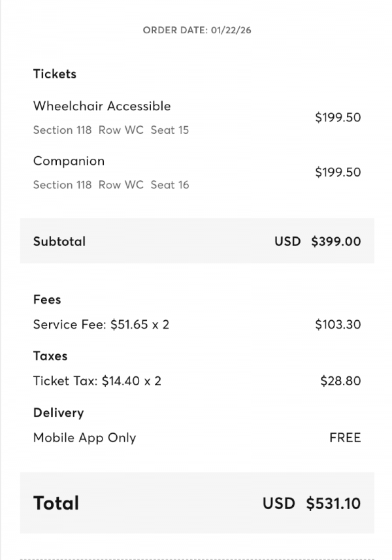Select the Fees section heading
This screenshot has height=560, width=392.
click(x=47, y=299)
